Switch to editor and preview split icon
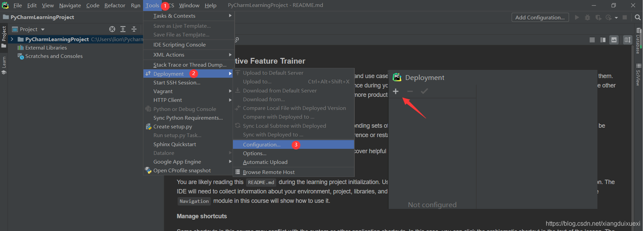 [x=603, y=40]
